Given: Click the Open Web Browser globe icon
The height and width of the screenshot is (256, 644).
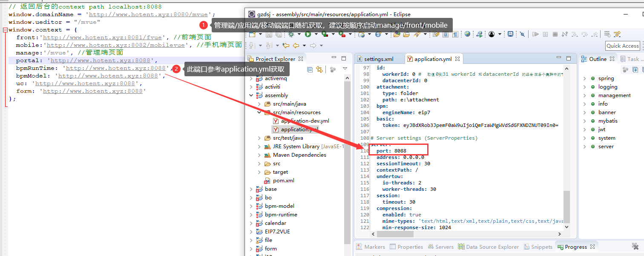Looking at the screenshot, I should click(467, 34).
